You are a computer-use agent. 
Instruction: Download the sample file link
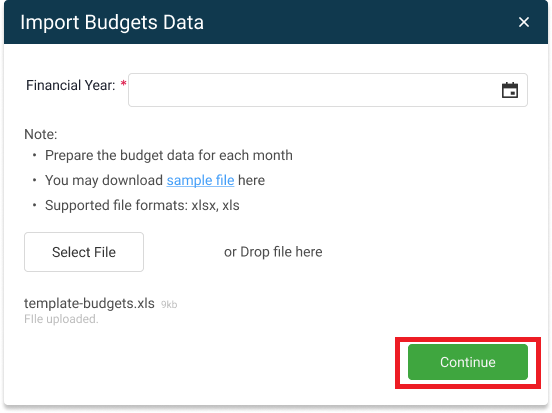pyautogui.click(x=200, y=180)
